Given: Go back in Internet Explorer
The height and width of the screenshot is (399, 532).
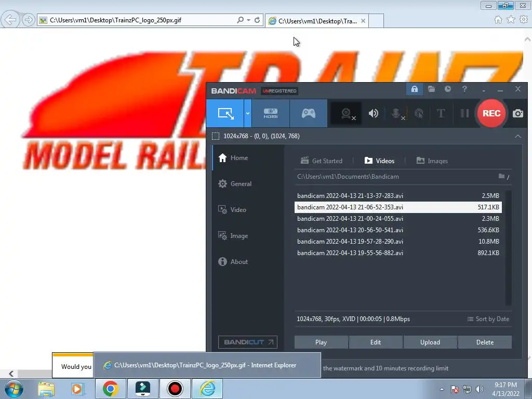Looking at the screenshot, I should click(10, 20).
